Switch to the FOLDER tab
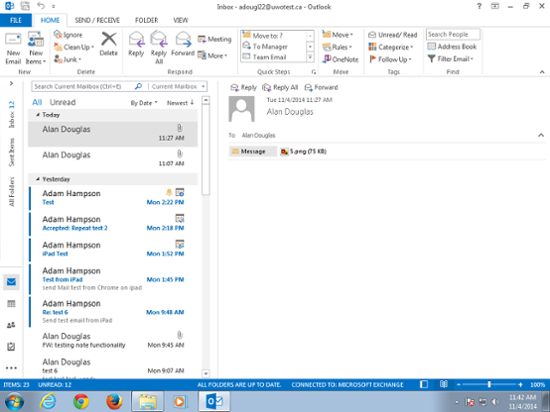This screenshot has width=550, height=412. (147, 20)
